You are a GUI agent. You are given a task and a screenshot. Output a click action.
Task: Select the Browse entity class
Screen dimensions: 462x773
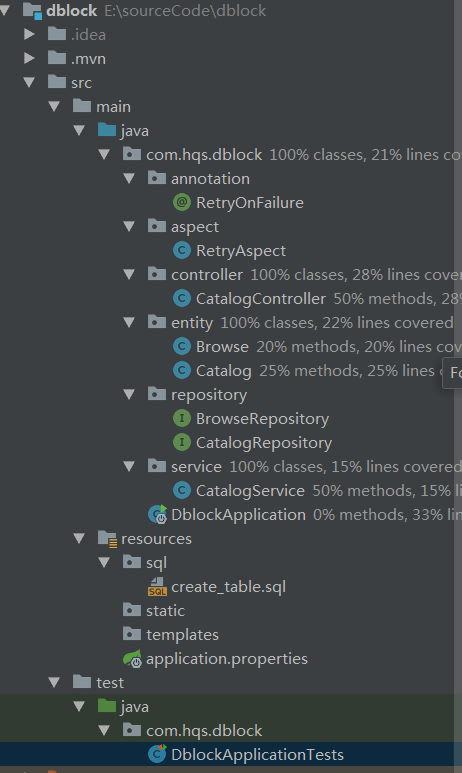tap(222, 347)
